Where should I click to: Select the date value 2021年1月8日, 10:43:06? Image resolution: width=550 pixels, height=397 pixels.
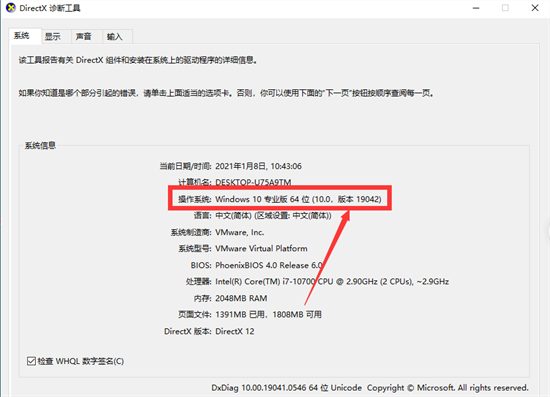(259, 166)
